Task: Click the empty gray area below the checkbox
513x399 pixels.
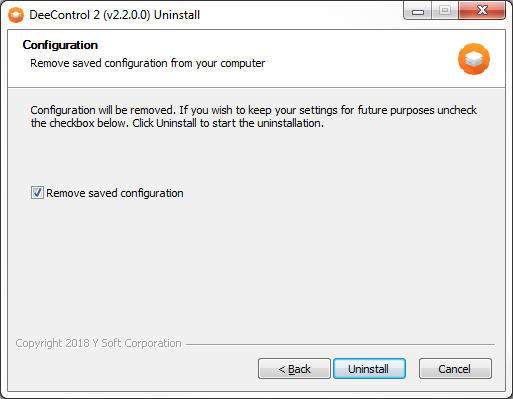Action: point(256,267)
